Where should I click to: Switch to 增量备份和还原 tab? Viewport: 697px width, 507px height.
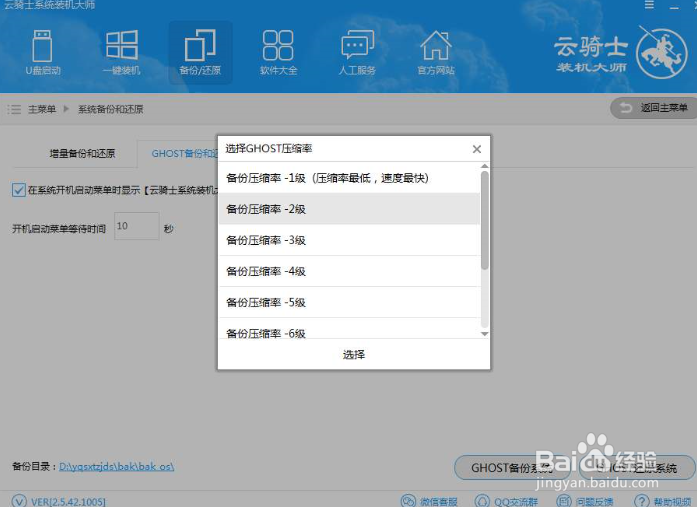tap(83, 154)
